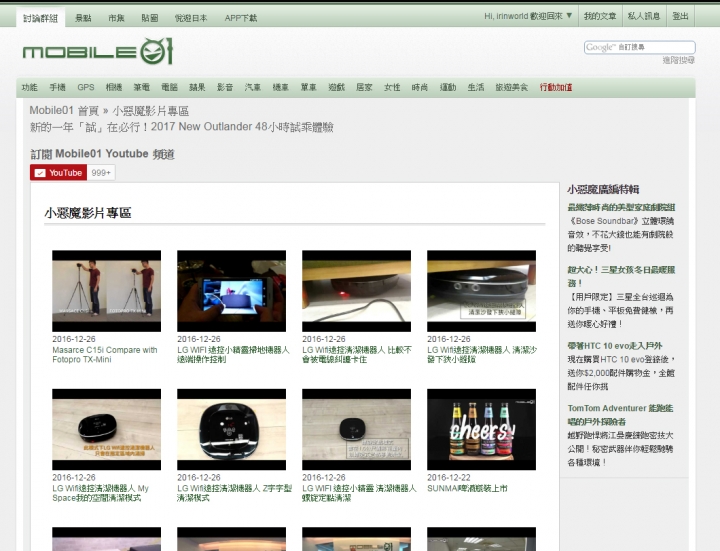Image resolution: width=720 pixels, height=551 pixels.
Task: Open 我的文章 link
Action: pyautogui.click(x=600, y=16)
